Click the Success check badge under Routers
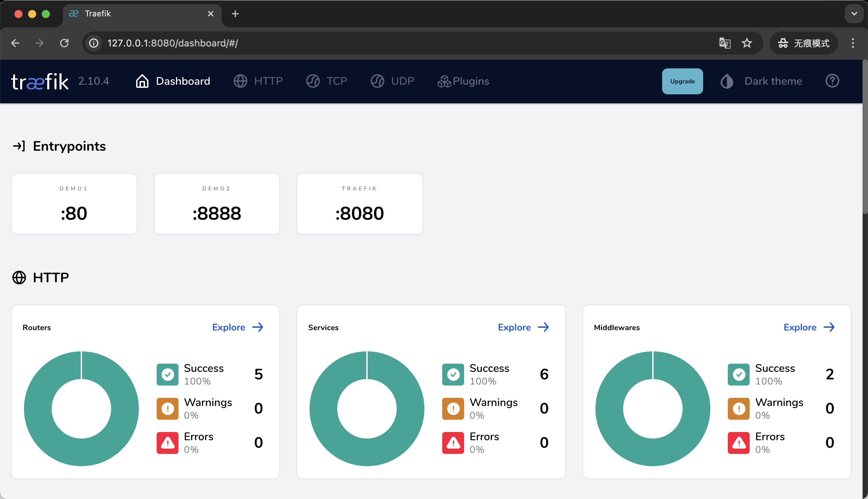Screen dimensions: 868x499 [167, 374]
